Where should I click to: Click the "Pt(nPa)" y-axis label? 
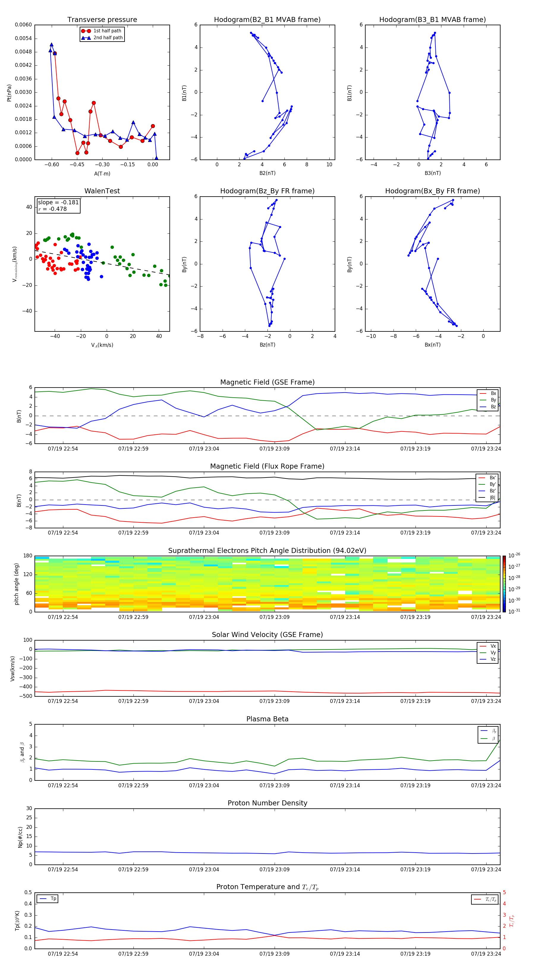tap(9, 92)
